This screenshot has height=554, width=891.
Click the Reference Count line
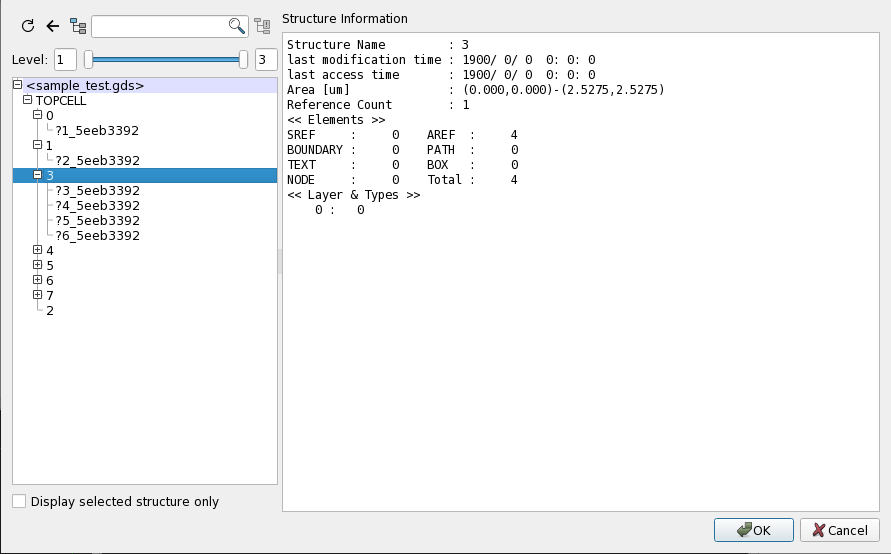pyautogui.click(x=378, y=105)
